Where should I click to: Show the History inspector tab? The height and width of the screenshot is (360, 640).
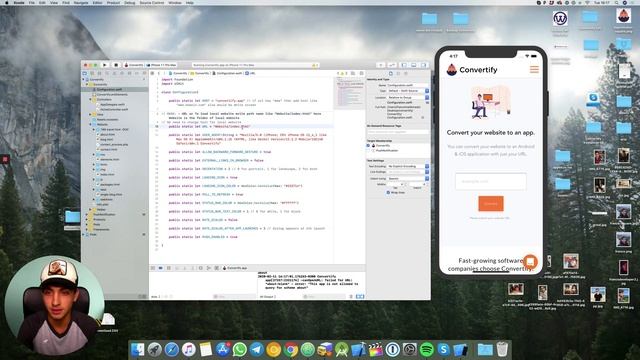tap(398, 73)
